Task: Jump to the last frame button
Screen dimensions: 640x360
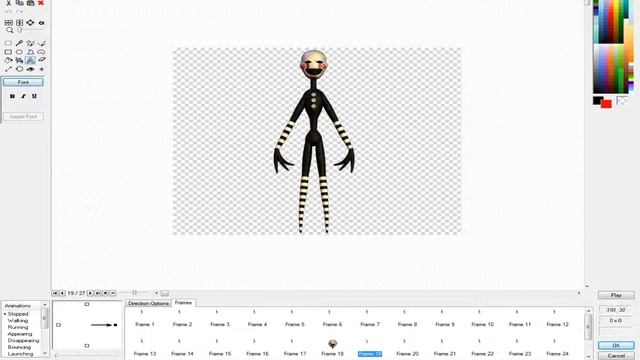Action: tap(98, 293)
